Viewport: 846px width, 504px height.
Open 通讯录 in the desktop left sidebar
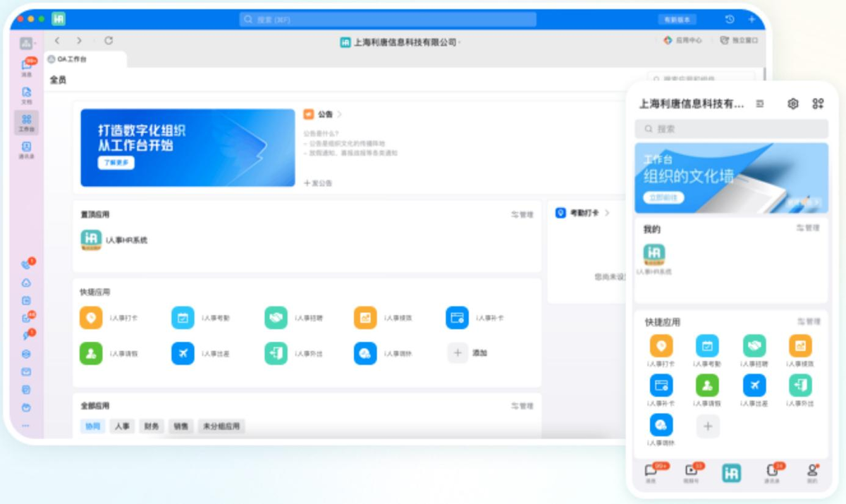[27, 150]
